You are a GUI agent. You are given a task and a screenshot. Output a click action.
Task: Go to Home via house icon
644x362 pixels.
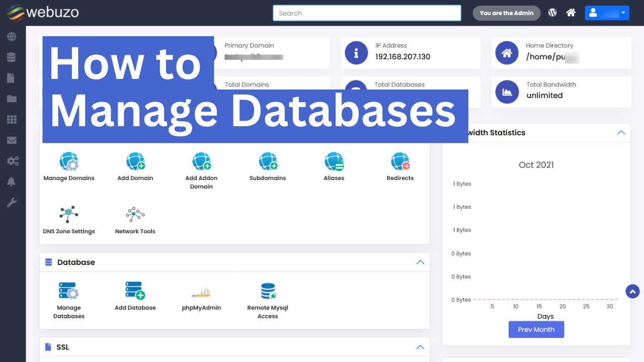click(x=571, y=13)
